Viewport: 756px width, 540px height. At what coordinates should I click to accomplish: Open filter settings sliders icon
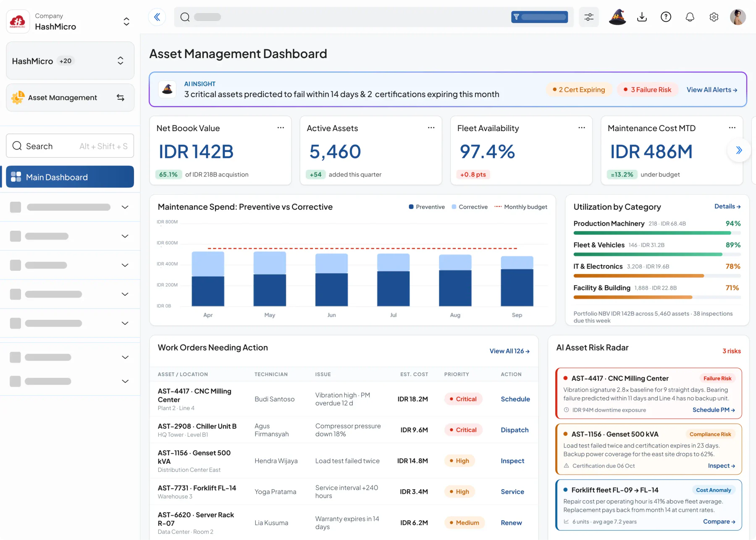(x=589, y=17)
